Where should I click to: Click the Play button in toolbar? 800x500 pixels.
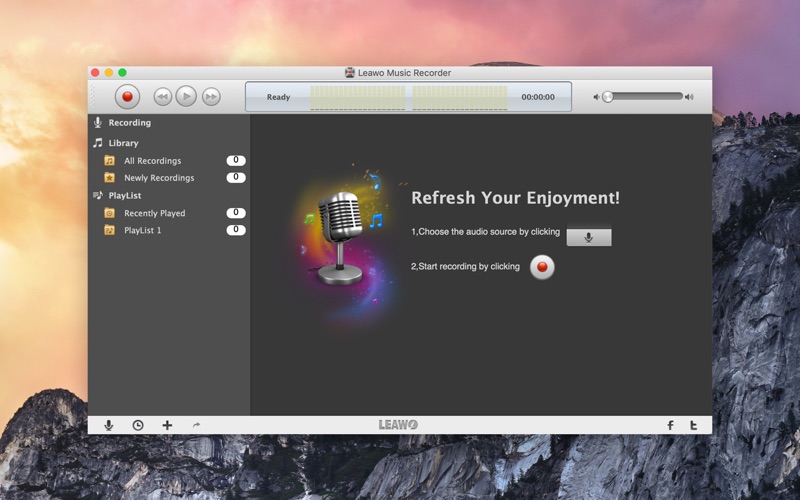point(186,96)
